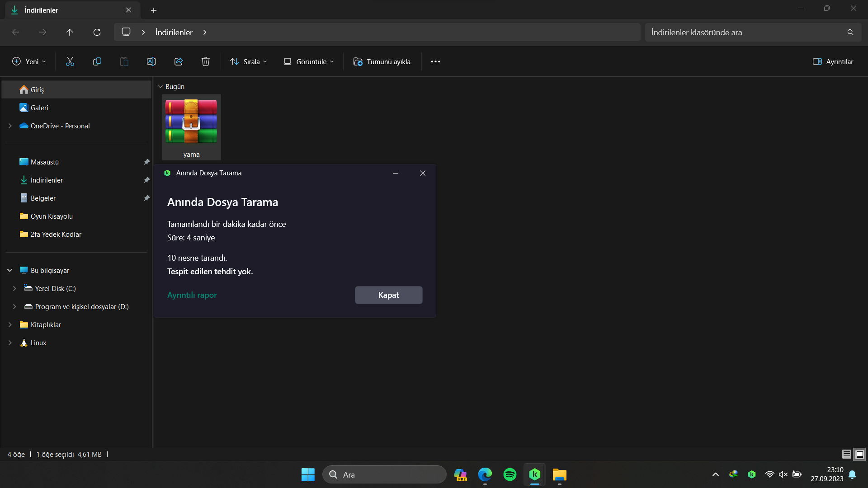Select the yama archive file
The height and width of the screenshot is (488, 868).
pos(191,127)
